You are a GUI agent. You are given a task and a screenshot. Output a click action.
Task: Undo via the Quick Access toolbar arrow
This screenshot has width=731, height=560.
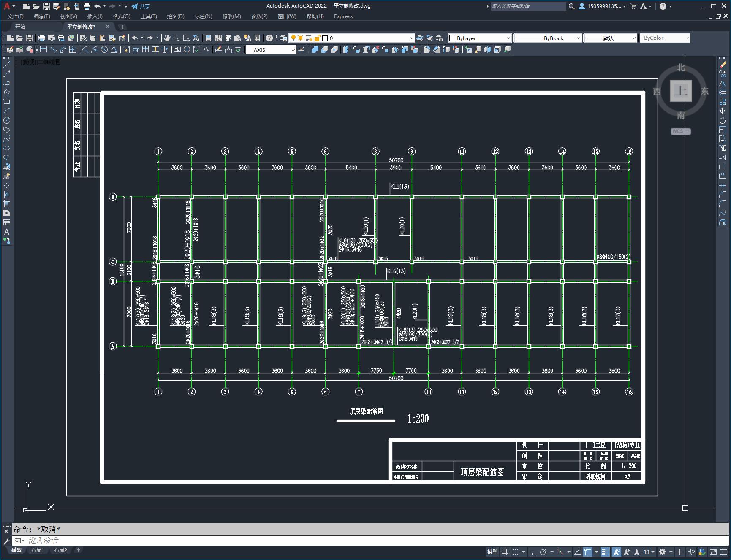click(98, 6)
